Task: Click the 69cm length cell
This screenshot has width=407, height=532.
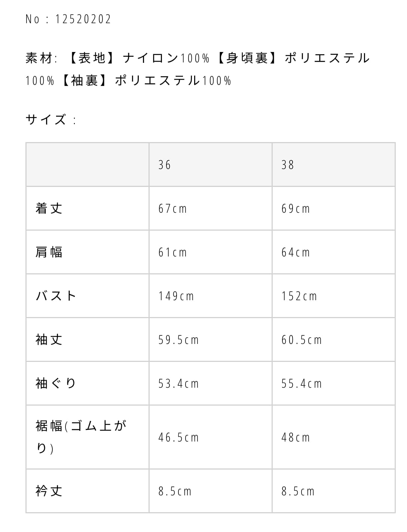Action: click(296, 209)
